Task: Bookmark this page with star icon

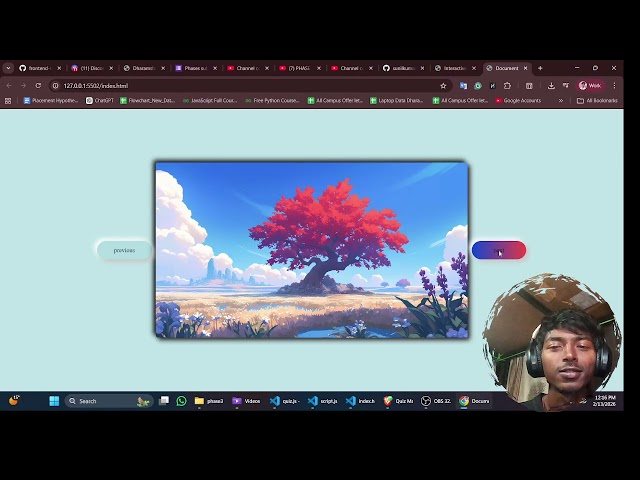Action: pos(443,86)
